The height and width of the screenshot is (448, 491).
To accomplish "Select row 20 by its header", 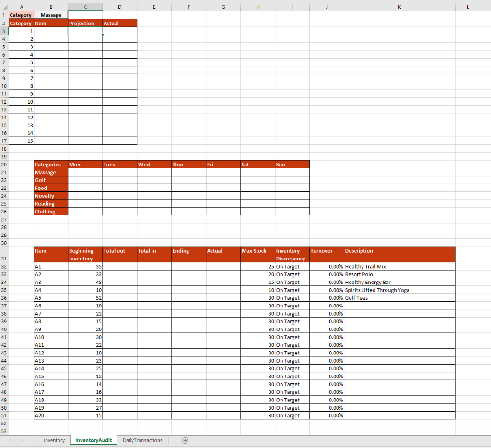I will [4, 164].
